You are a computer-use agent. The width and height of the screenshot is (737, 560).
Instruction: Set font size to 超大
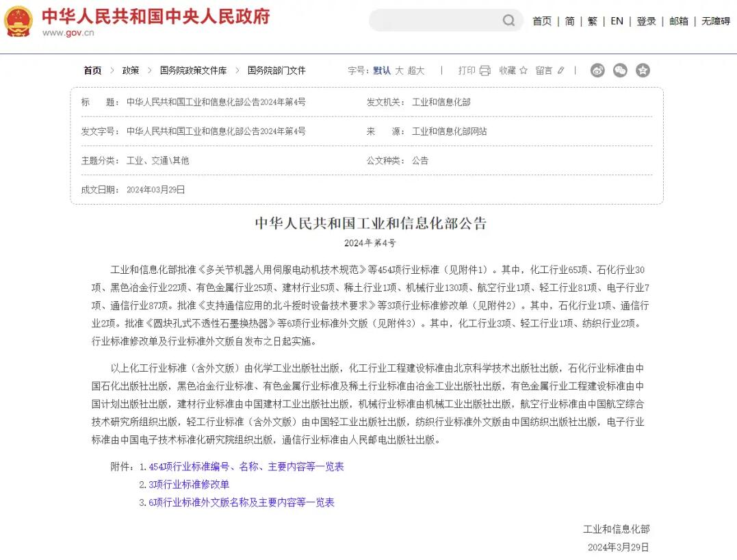coord(416,71)
